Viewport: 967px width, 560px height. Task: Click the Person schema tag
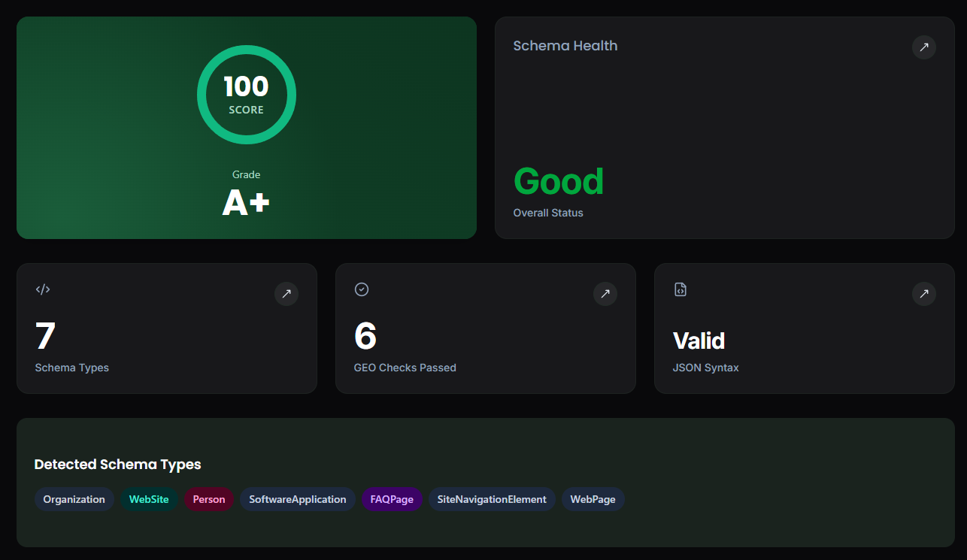209,499
